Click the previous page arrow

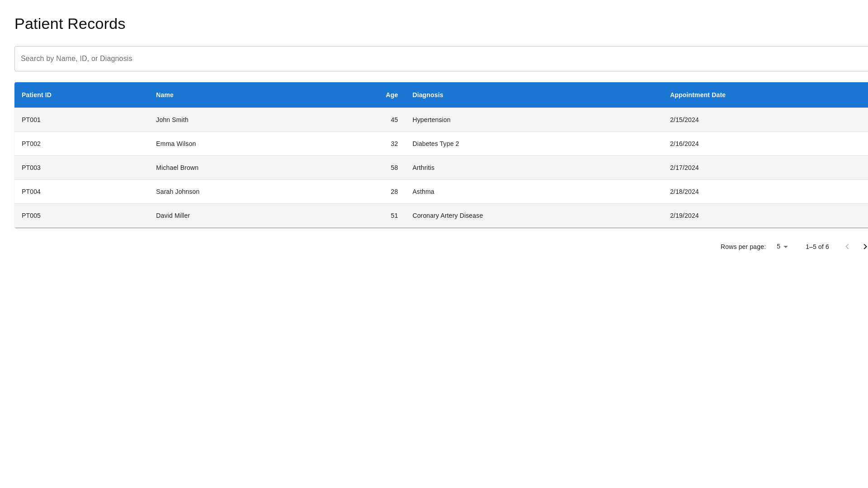847,247
